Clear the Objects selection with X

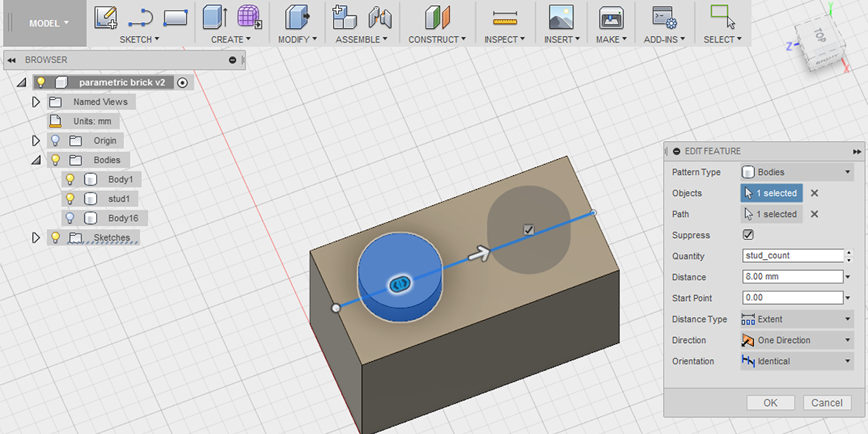(x=814, y=193)
